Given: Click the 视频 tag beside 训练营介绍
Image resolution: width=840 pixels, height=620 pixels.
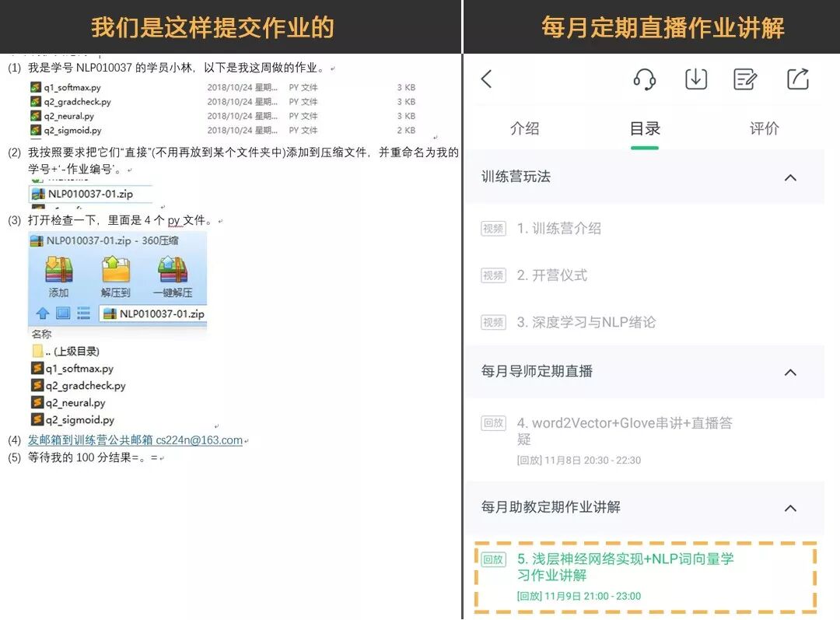Looking at the screenshot, I should [x=493, y=229].
